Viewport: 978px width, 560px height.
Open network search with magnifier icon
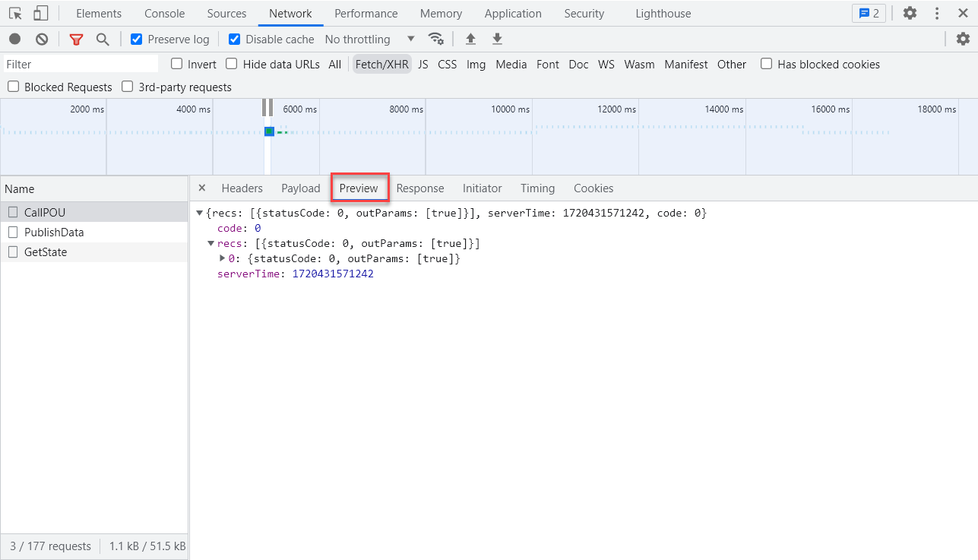(x=103, y=39)
